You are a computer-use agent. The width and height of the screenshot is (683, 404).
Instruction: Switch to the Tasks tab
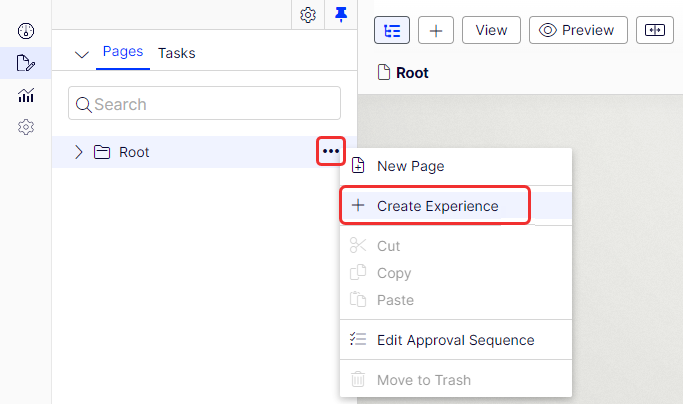(176, 53)
